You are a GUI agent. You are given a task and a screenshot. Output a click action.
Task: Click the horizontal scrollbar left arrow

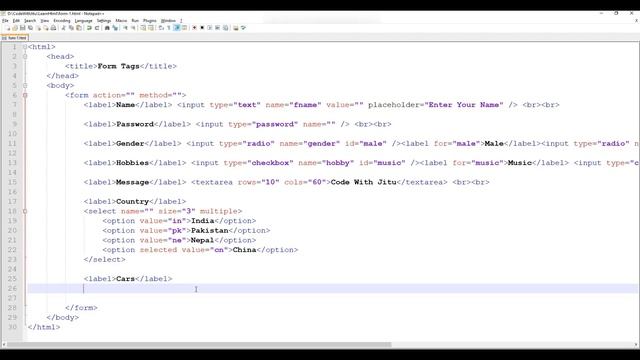[x=4, y=345]
